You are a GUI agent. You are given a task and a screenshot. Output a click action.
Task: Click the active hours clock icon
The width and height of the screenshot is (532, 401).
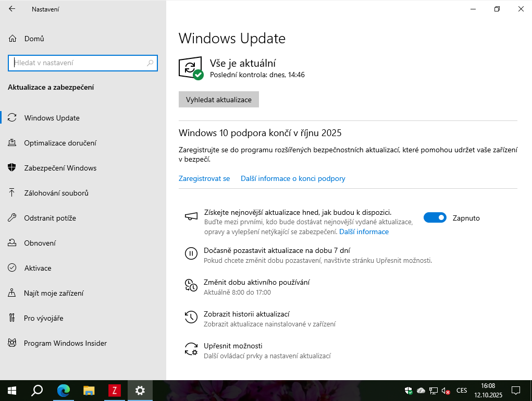[x=191, y=285]
